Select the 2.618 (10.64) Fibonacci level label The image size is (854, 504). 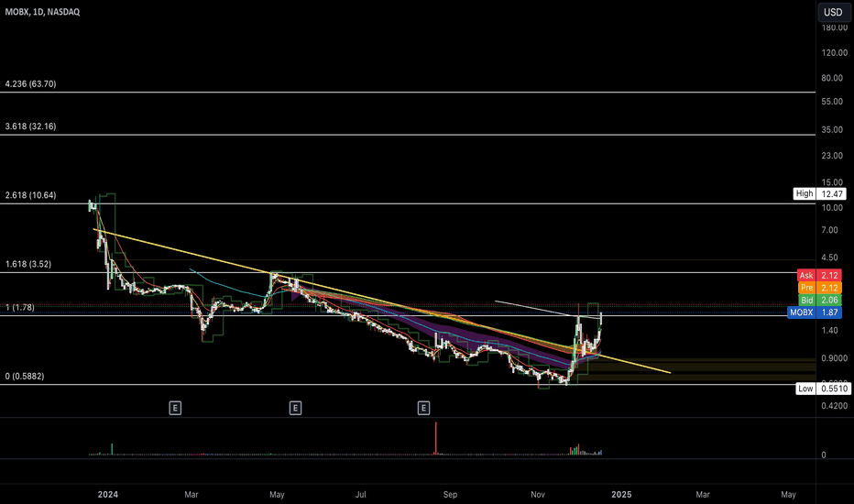31,196
